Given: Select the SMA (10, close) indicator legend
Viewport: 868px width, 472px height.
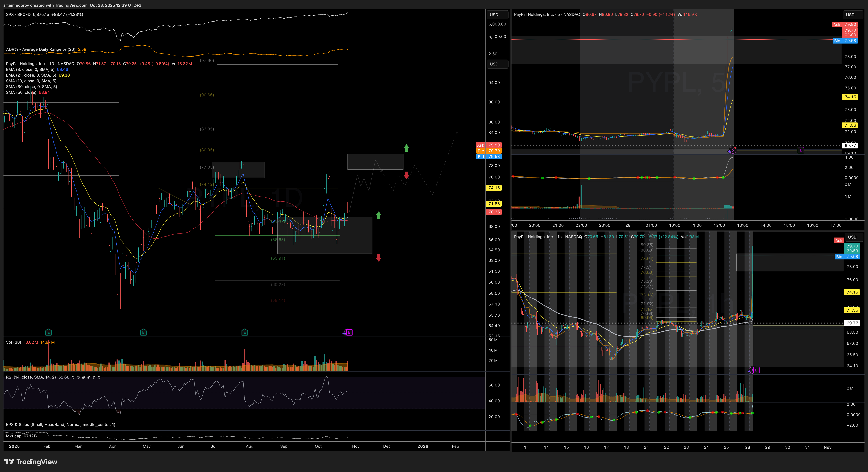Looking at the screenshot, I should [x=31, y=81].
